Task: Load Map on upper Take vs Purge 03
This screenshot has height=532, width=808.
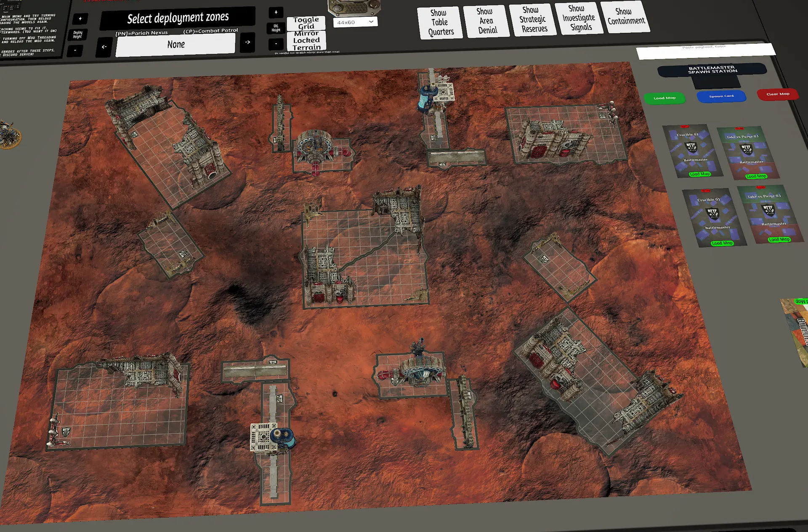Action: tap(756, 176)
